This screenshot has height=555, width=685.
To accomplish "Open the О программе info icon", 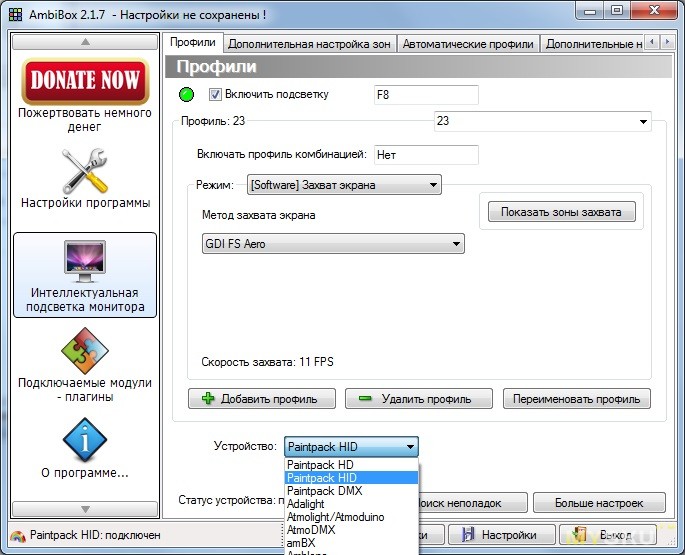I will (85, 440).
